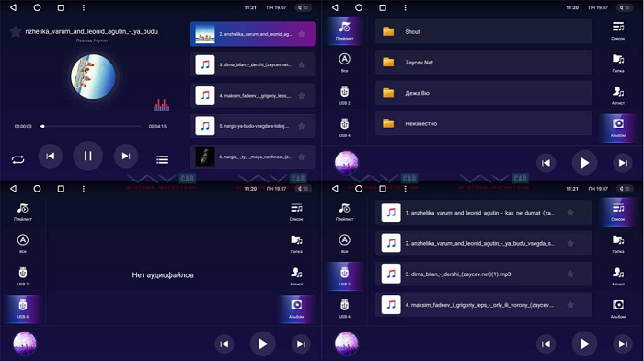
Task: Select USB 2 in the empty USB 4 screen
Action: (x=23, y=276)
